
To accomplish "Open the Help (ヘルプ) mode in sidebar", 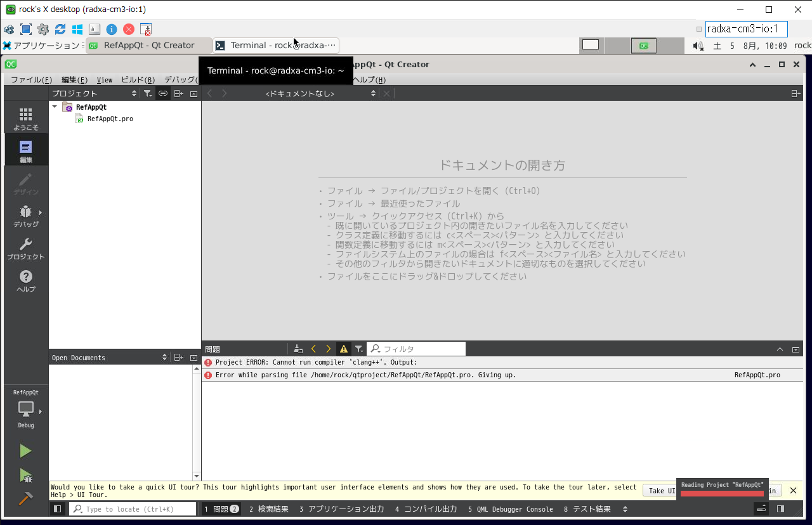I will click(25, 280).
